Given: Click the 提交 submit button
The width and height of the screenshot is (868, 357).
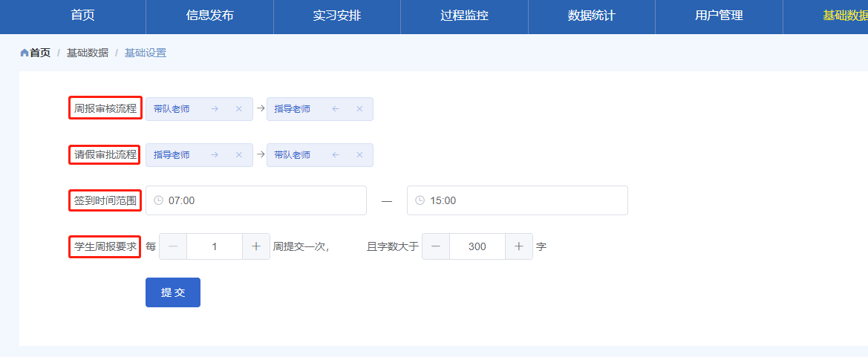Looking at the screenshot, I should point(173,292).
